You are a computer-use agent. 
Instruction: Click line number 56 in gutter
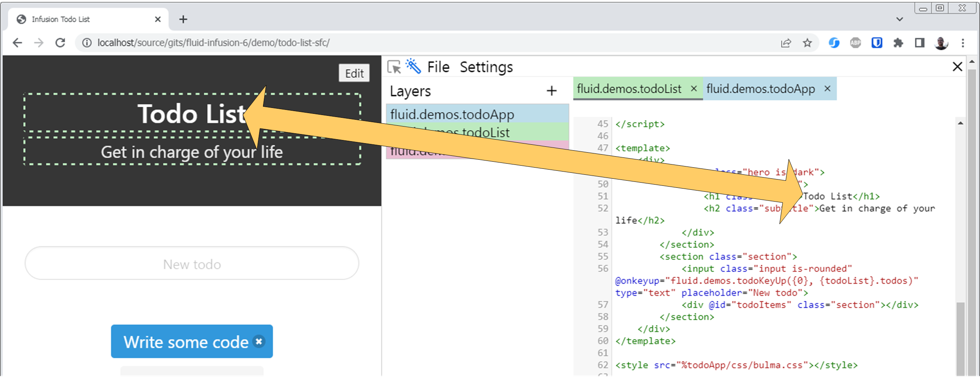(x=603, y=268)
